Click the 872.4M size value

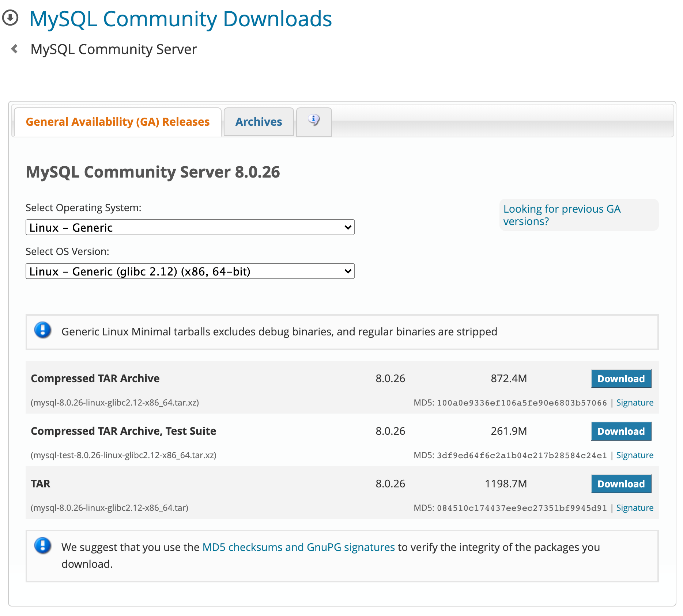coord(509,379)
